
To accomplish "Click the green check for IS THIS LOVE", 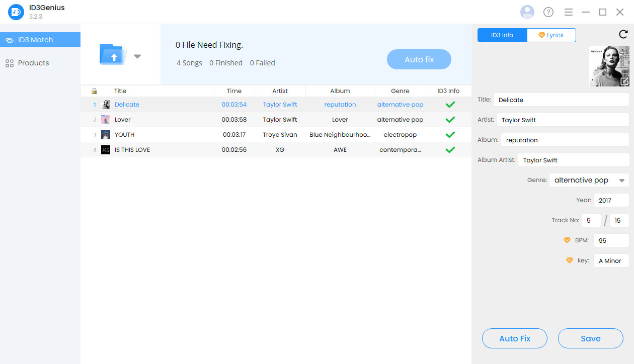I will pyautogui.click(x=450, y=150).
